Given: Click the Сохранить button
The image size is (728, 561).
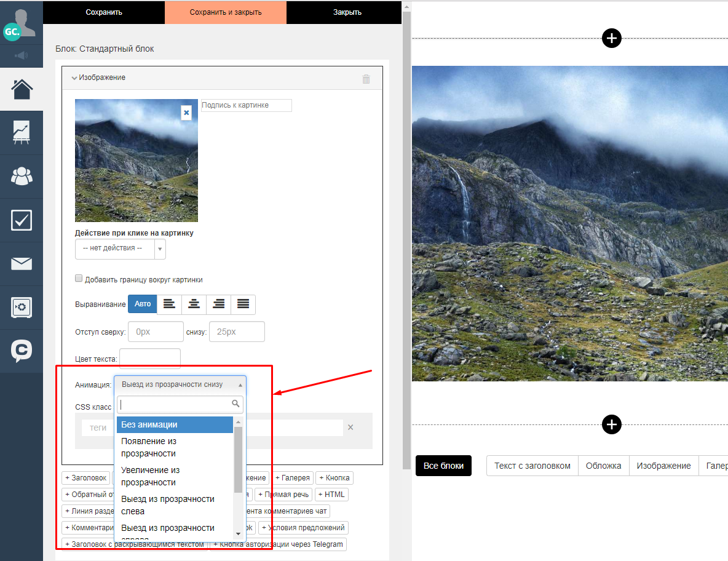Looking at the screenshot, I should (x=104, y=12).
